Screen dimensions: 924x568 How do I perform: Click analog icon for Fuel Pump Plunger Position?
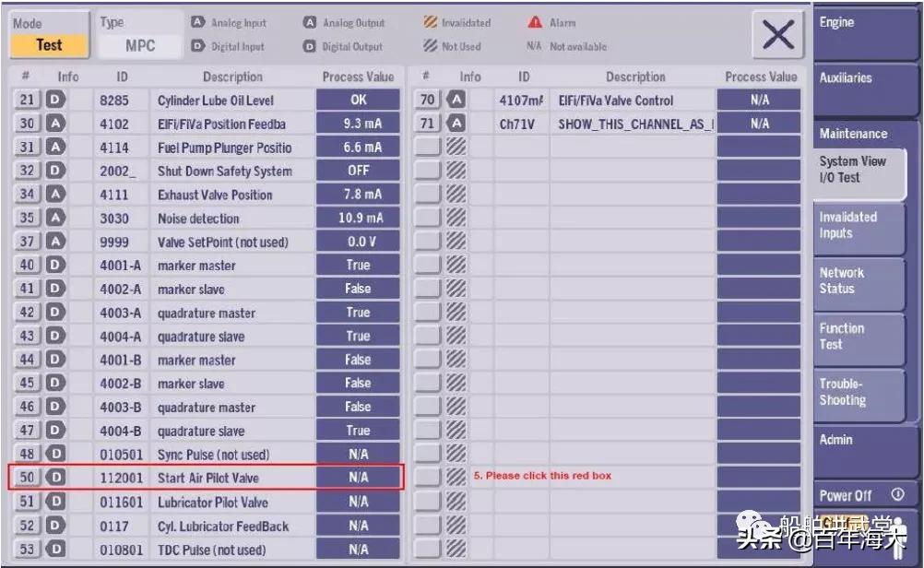pyautogui.click(x=56, y=147)
